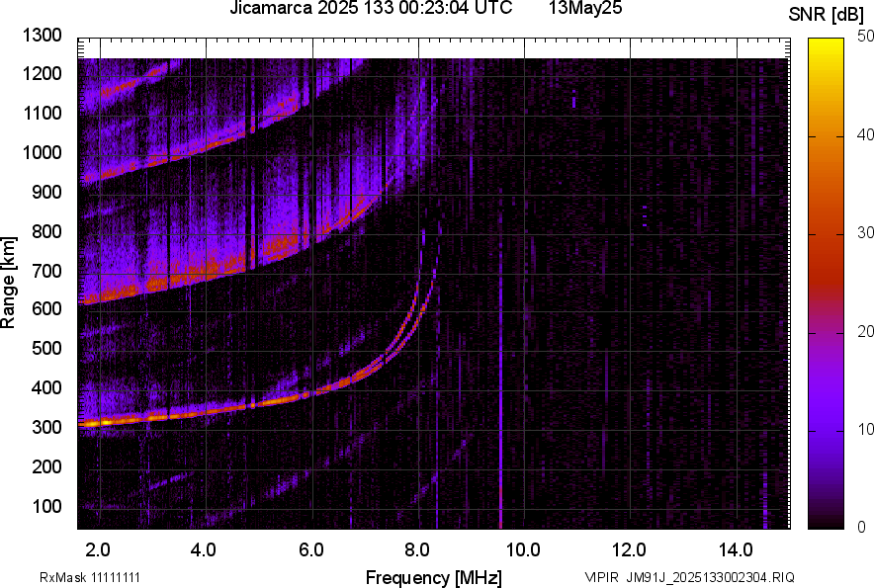
Task: Click the Jicamarca timestamp title text
Action: coord(371,8)
